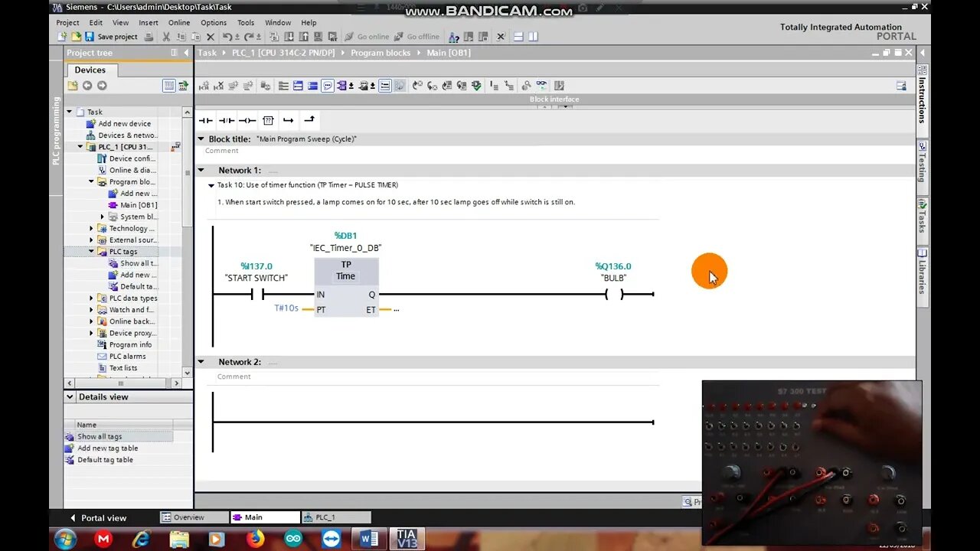Switch to the Devices tab
The height and width of the screenshot is (551, 980).
pos(90,70)
